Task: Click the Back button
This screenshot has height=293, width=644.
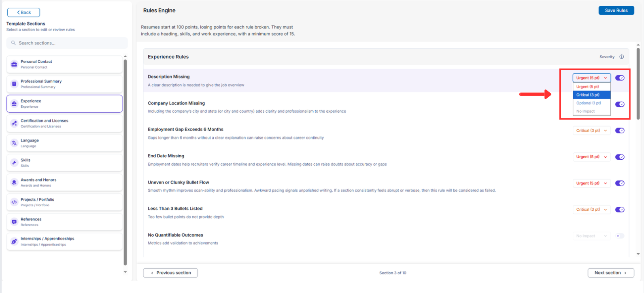Action: click(23, 13)
